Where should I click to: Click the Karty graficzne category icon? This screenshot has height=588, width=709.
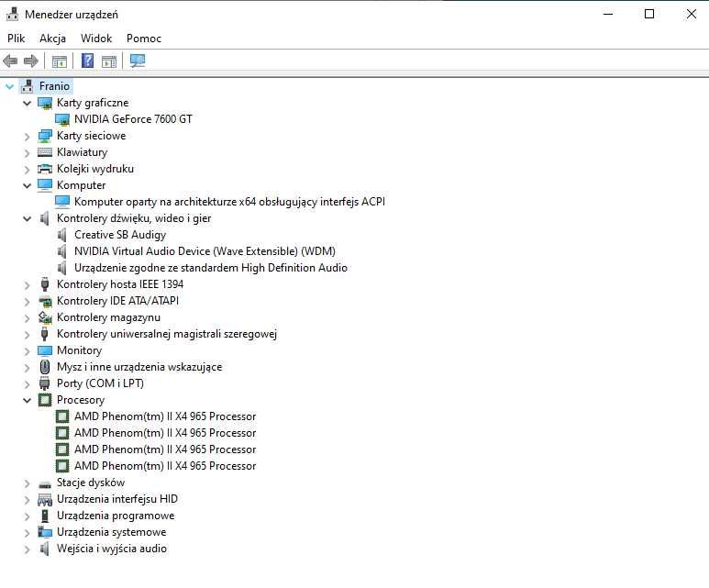[45, 103]
